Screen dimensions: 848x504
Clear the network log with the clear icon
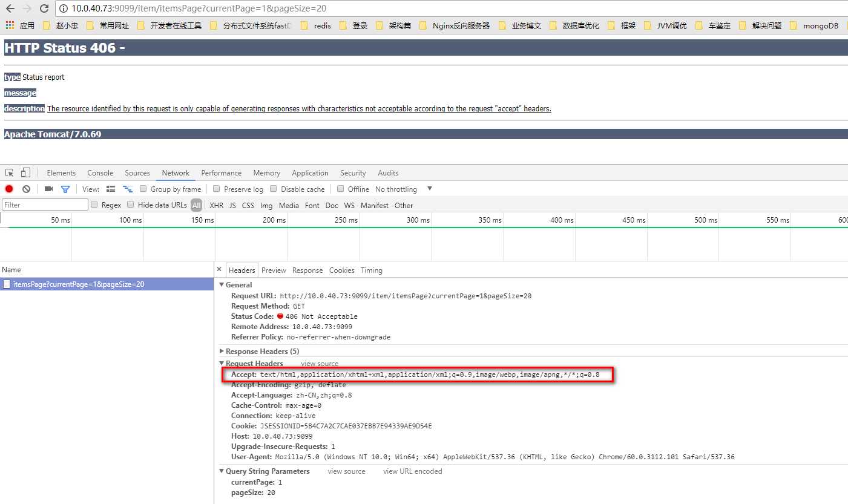(26, 189)
